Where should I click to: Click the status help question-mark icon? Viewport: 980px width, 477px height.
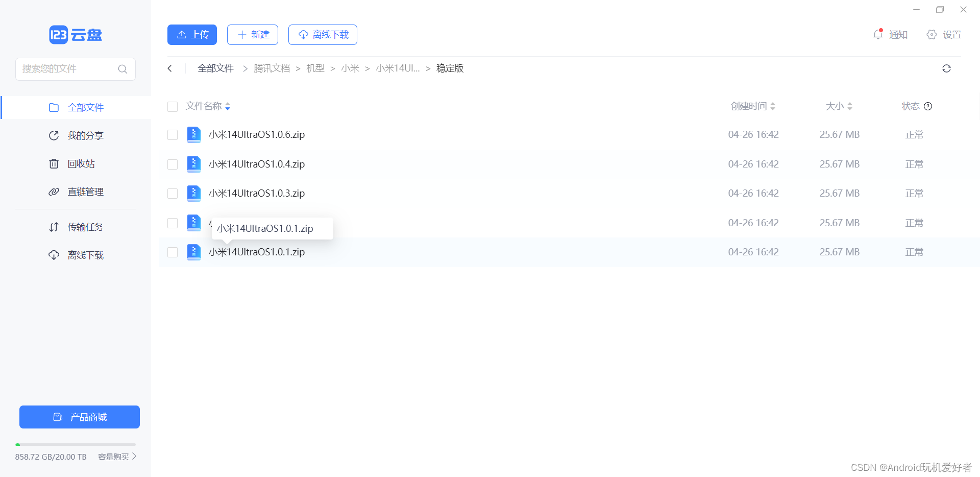[928, 106]
